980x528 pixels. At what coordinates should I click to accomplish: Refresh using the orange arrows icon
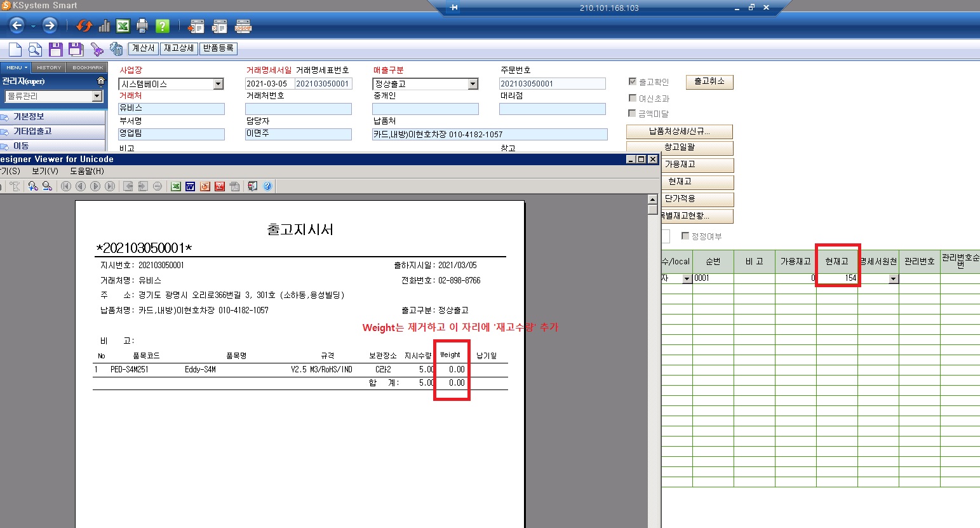(x=84, y=26)
